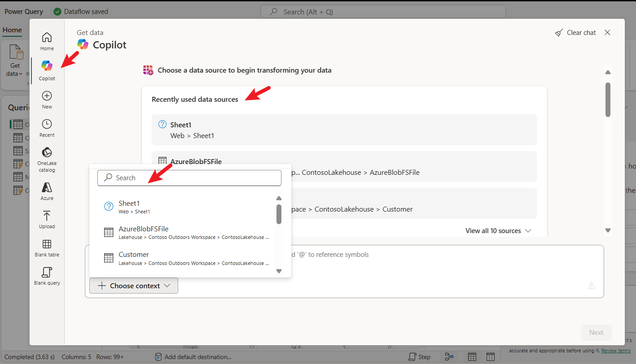Click the Upload sidebar icon

[x=47, y=220]
